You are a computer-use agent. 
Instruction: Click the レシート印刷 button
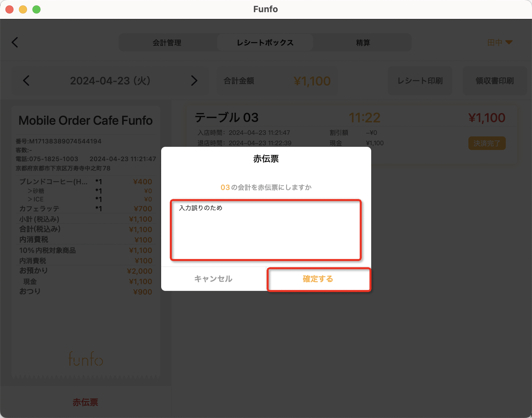pyautogui.click(x=420, y=81)
